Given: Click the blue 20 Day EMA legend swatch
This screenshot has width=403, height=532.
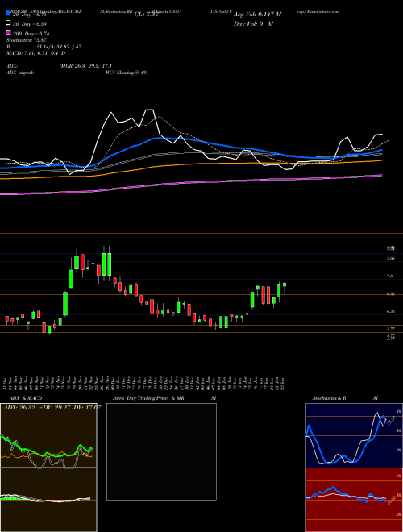Looking at the screenshot, I should click(x=8, y=13).
